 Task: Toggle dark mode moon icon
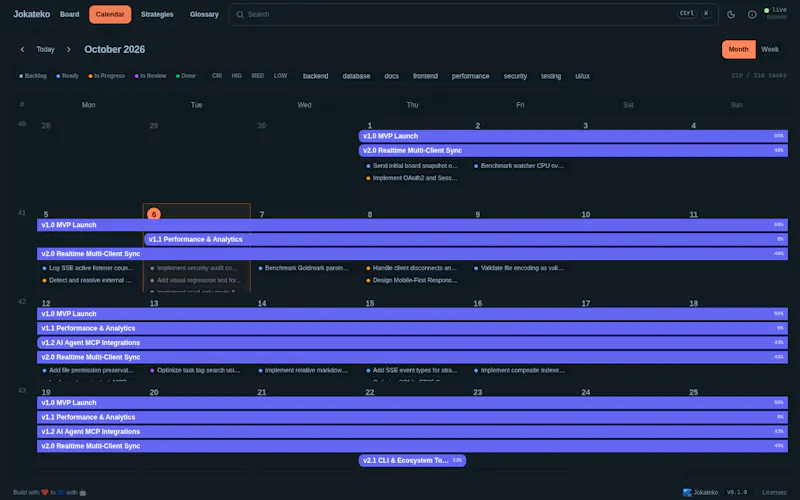pyautogui.click(x=731, y=14)
